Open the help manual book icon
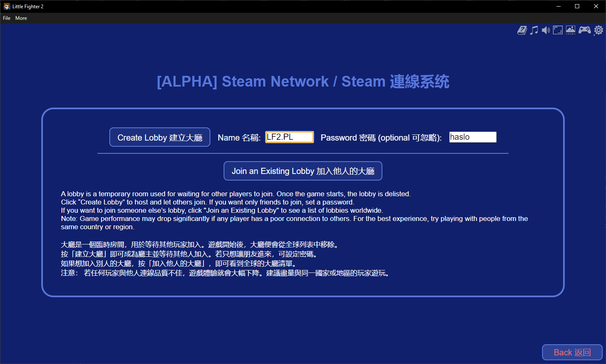The height and width of the screenshot is (364, 606). (522, 30)
